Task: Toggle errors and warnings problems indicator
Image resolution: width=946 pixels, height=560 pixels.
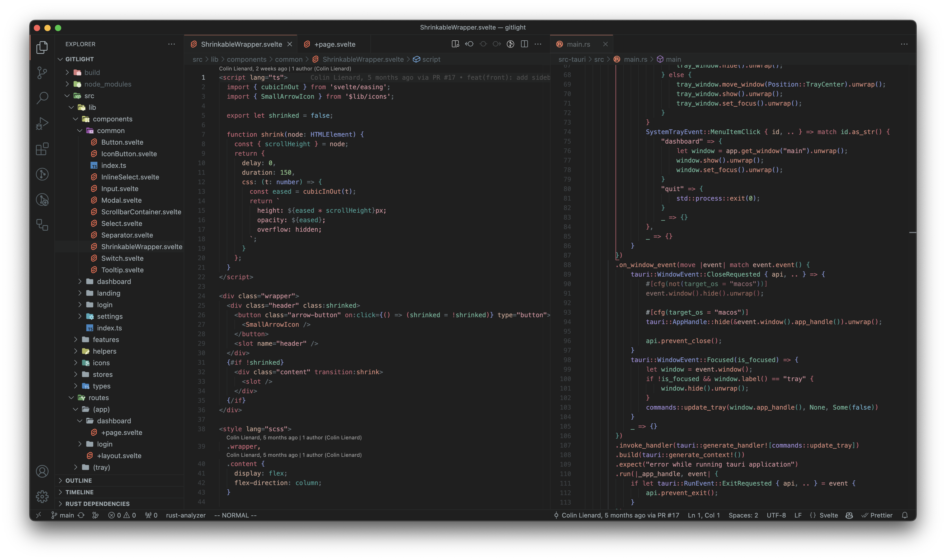Action: 122,515
